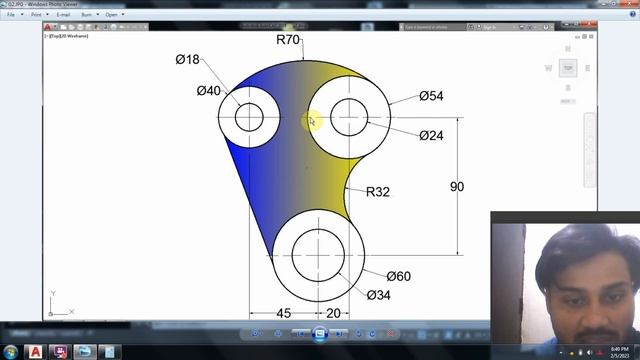The width and height of the screenshot is (640, 360).
Task: Expand the File menu dropdown arrow
Action: [22, 15]
